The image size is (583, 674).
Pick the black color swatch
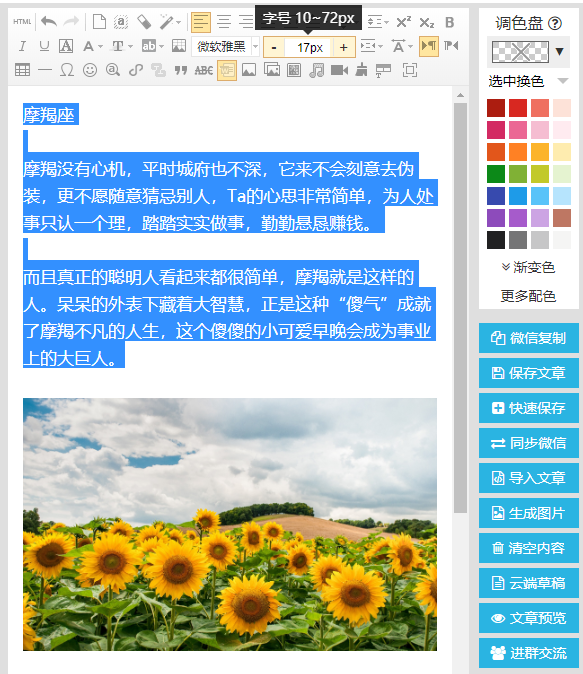[496, 240]
